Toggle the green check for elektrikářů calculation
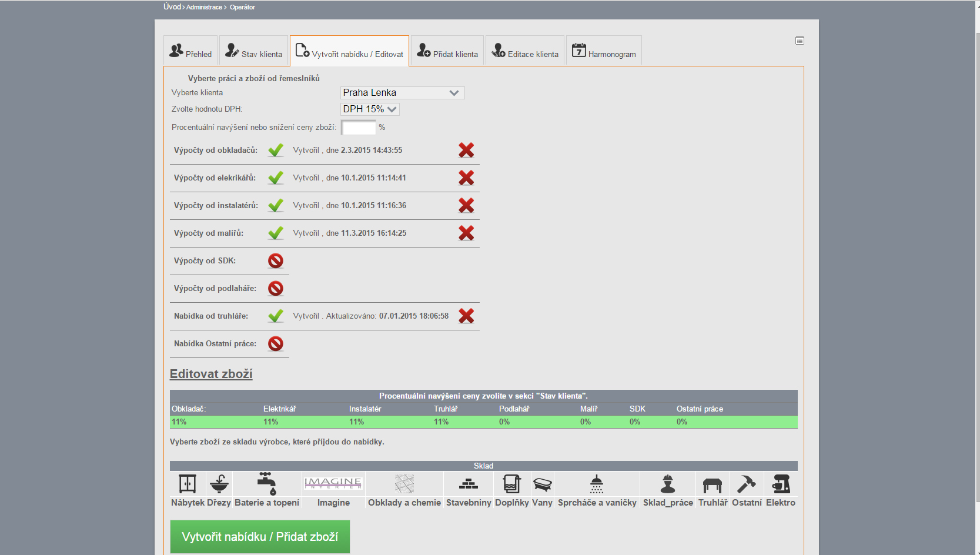The width and height of the screenshot is (980, 555). 276,178
